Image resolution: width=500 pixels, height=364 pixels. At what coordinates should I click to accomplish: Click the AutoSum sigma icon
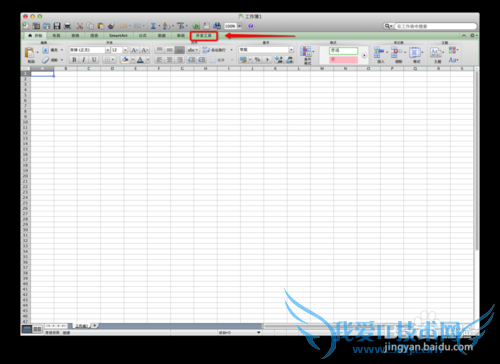(153, 26)
